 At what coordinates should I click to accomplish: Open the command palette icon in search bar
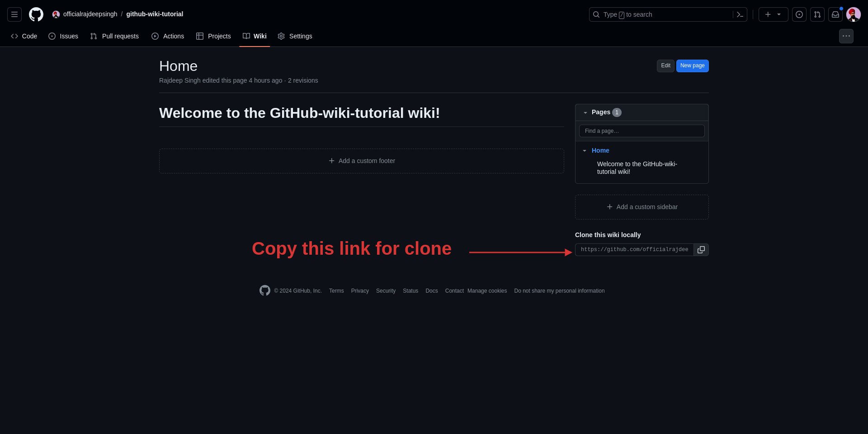(x=740, y=14)
